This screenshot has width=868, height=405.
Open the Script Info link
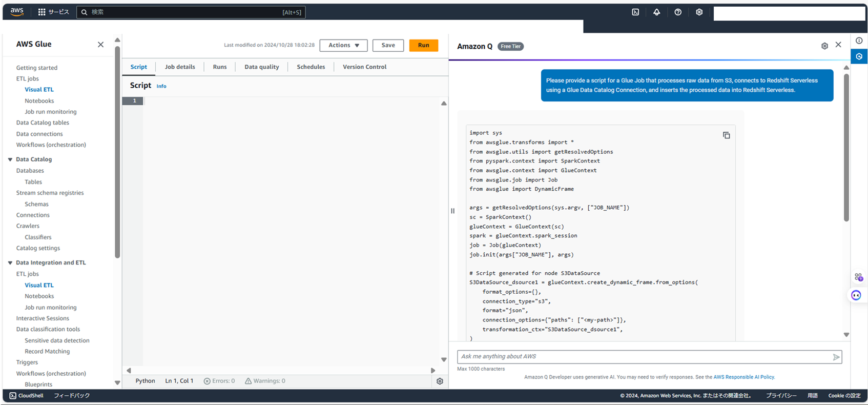[x=161, y=86]
